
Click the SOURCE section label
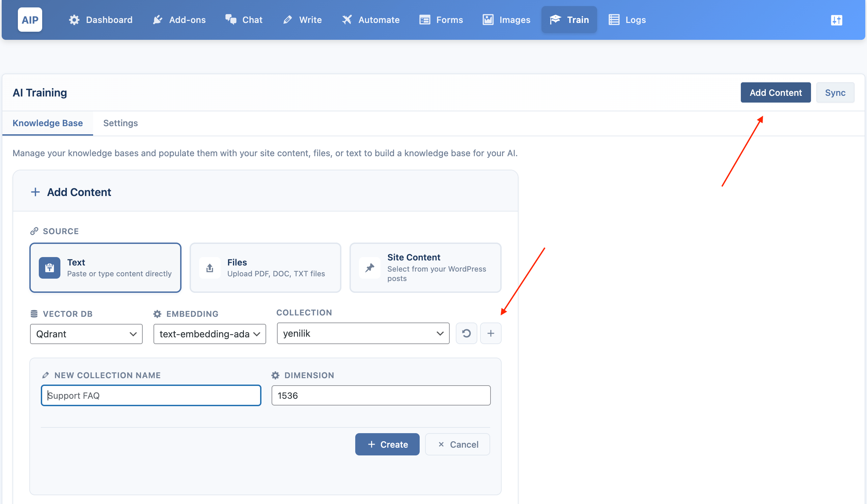pyautogui.click(x=60, y=231)
